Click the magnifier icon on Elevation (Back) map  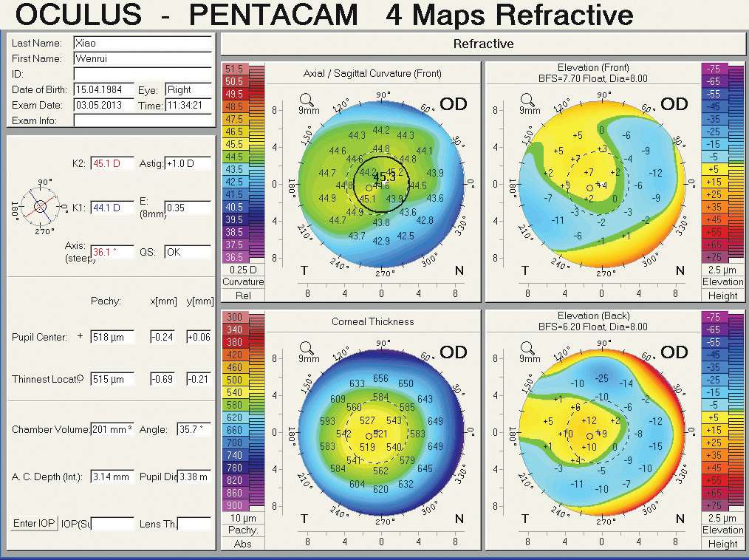527,349
